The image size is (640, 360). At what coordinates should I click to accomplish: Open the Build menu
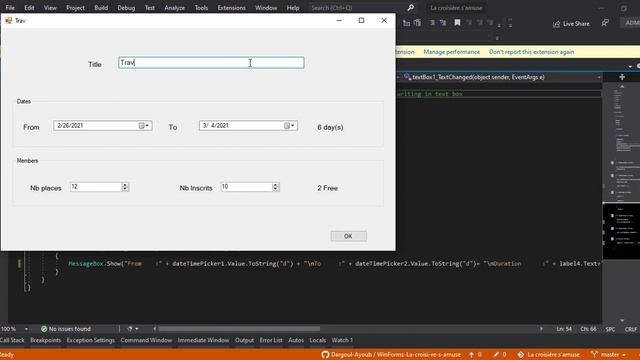pyautogui.click(x=101, y=8)
